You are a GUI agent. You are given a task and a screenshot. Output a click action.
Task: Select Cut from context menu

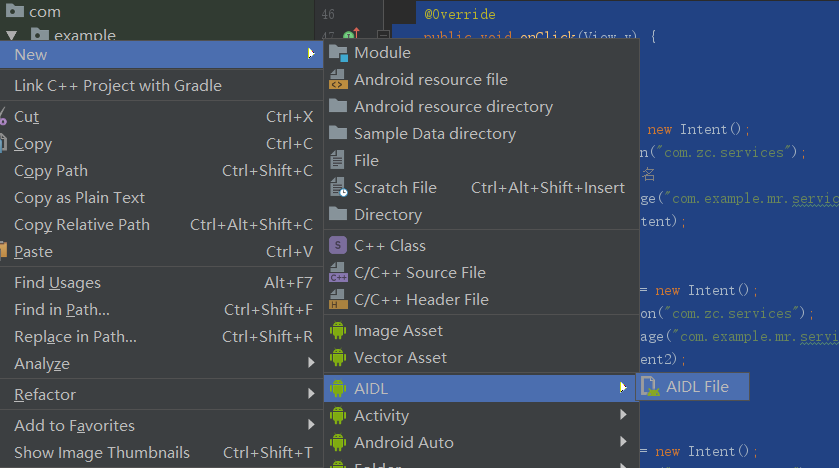coord(161,117)
